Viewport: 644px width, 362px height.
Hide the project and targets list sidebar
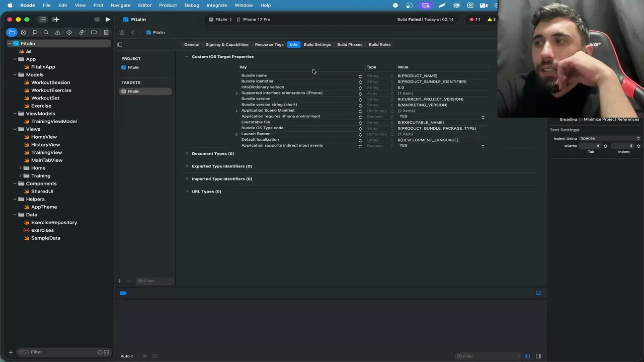pyautogui.click(x=120, y=45)
